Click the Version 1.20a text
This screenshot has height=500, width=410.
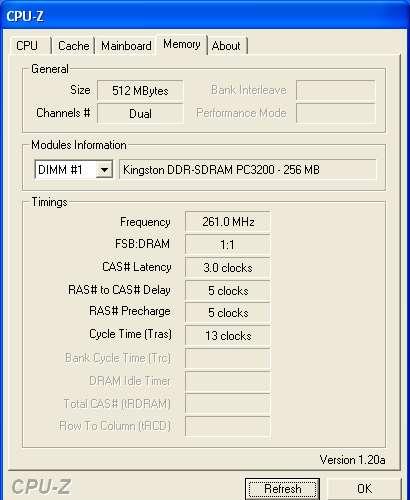click(x=352, y=460)
